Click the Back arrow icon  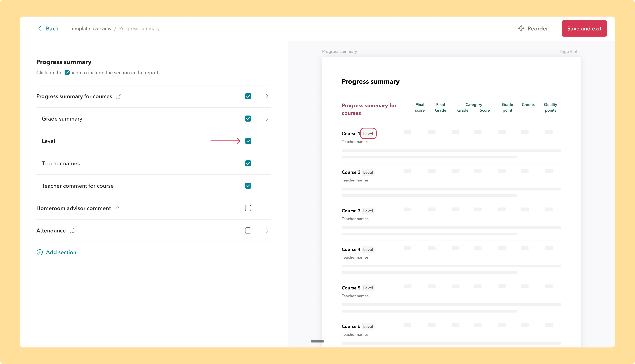tap(40, 29)
